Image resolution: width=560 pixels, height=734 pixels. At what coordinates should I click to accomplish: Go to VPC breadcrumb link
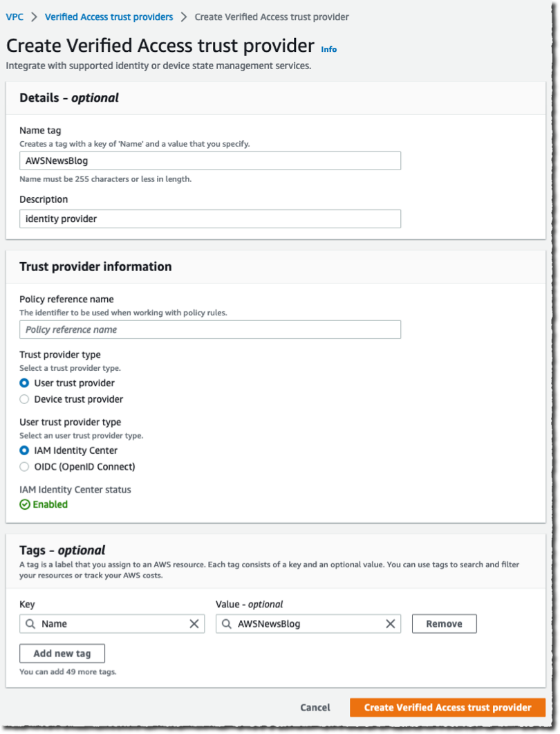tap(15, 17)
